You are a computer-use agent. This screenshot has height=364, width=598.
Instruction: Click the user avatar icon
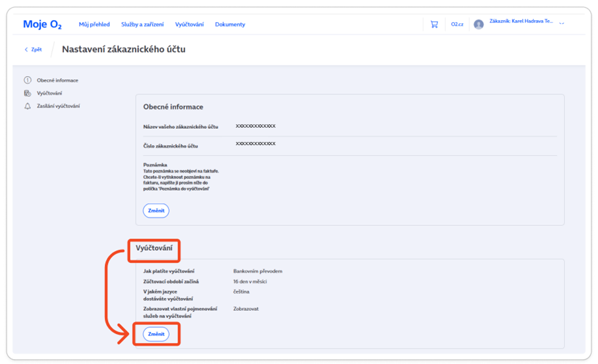tap(479, 25)
